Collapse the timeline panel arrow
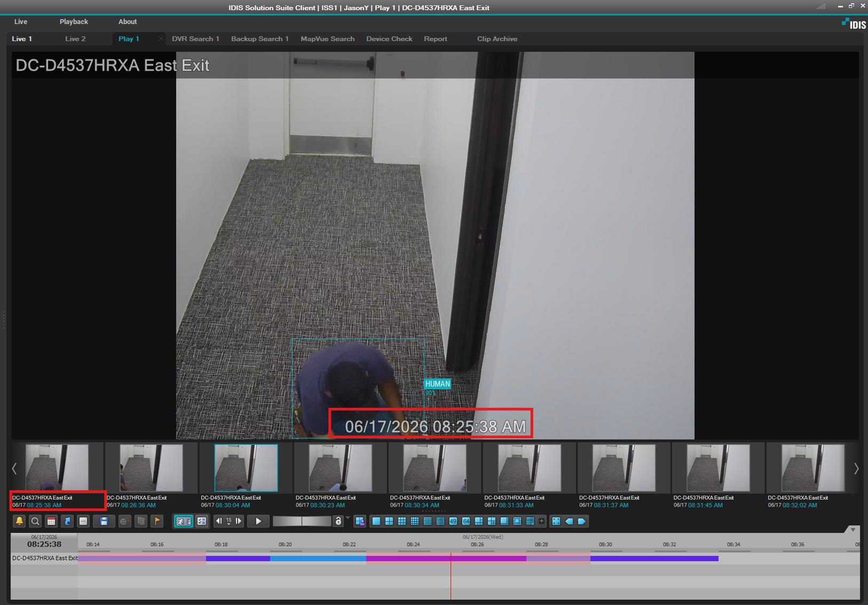Image resolution: width=868 pixels, height=605 pixels. (853, 530)
